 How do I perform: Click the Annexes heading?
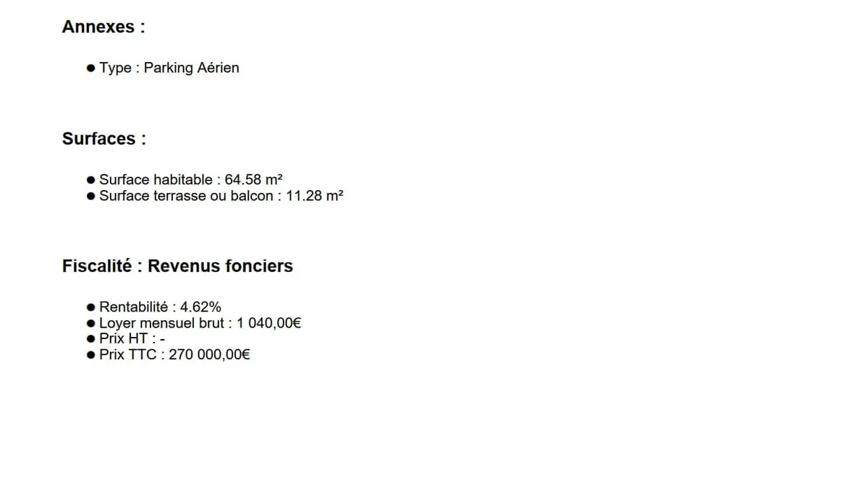(103, 27)
